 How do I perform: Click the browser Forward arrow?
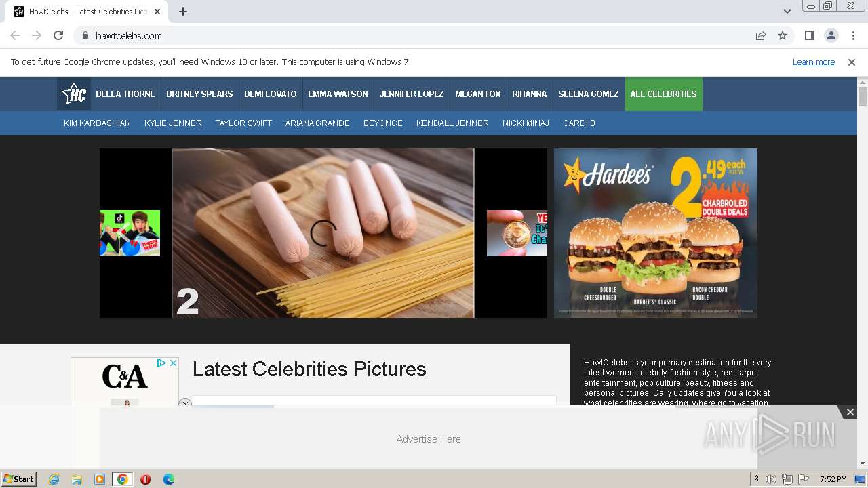[37, 35]
